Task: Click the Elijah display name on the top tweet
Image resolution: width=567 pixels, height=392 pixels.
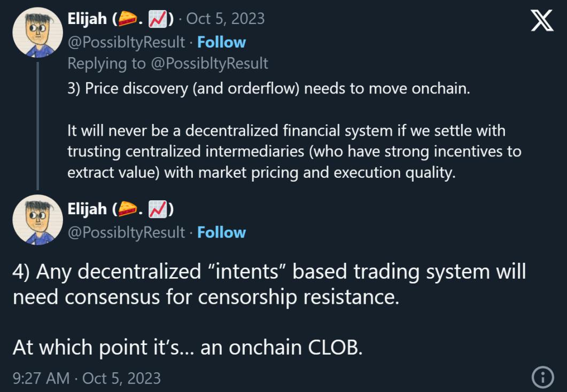Action: (87, 19)
